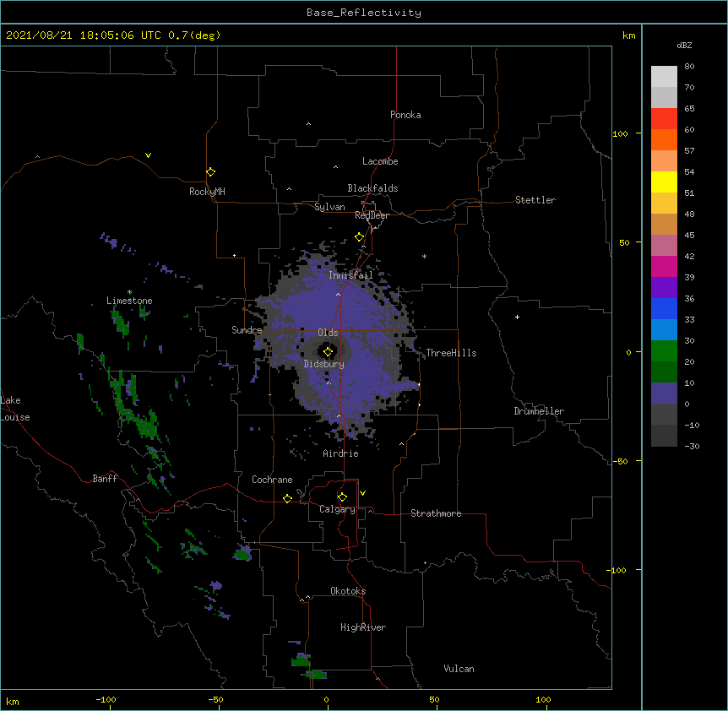The height and width of the screenshot is (711, 728).
Task: Click the Limestone map label
Action: (x=129, y=301)
